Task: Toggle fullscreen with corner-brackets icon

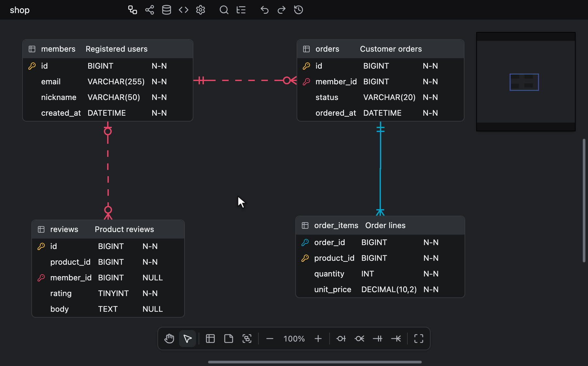Action: pos(419,339)
